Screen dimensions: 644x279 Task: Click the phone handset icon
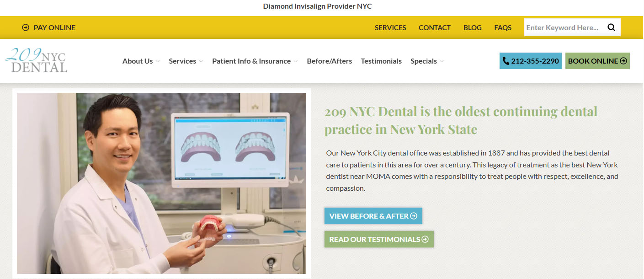click(506, 61)
